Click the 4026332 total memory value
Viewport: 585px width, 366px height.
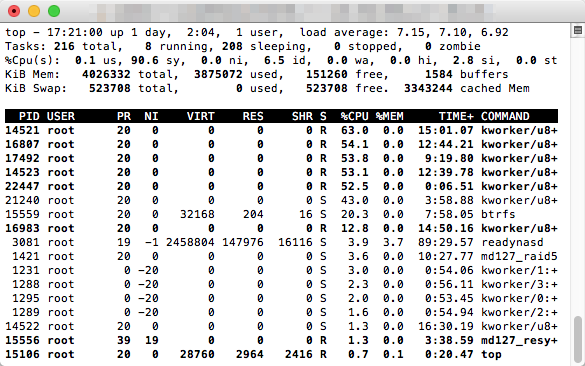(x=106, y=75)
